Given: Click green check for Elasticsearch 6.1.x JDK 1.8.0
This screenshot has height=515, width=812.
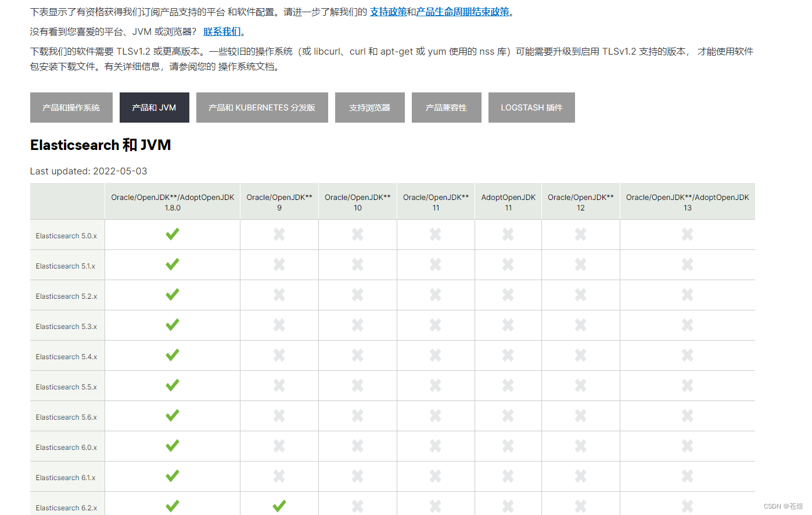Looking at the screenshot, I should (x=173, y=476).
